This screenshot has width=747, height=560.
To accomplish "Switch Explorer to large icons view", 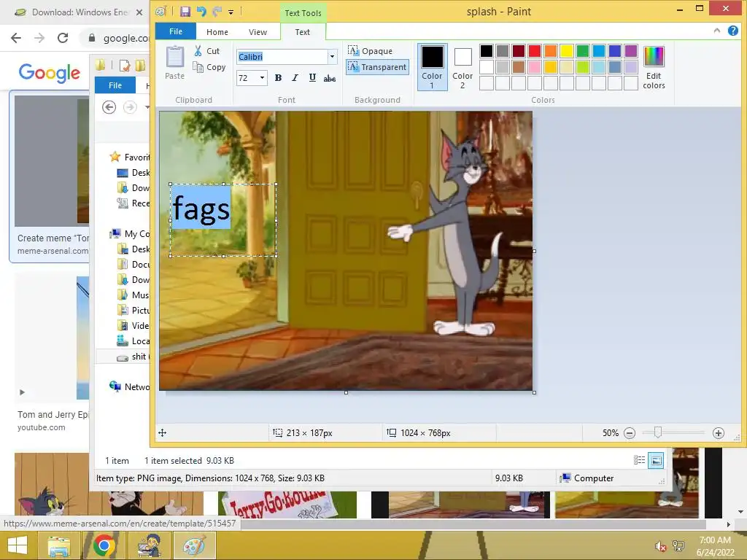I will (x=656, y=460).
